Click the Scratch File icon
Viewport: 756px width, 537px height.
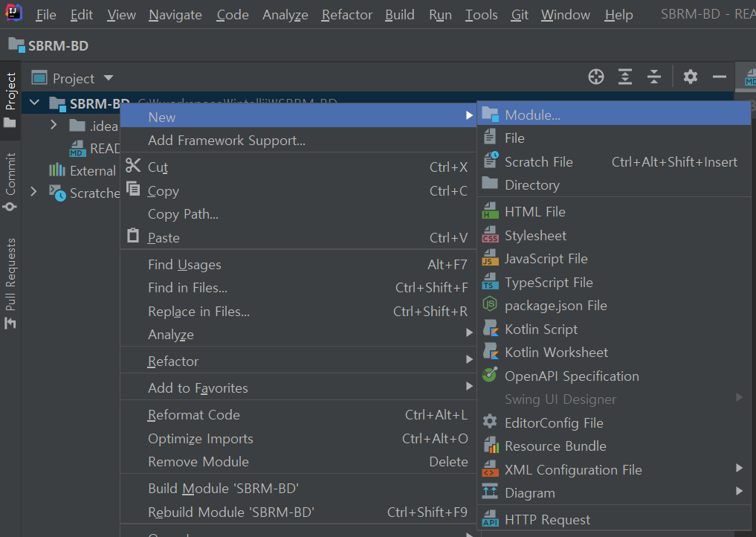(x=491, y=160)
